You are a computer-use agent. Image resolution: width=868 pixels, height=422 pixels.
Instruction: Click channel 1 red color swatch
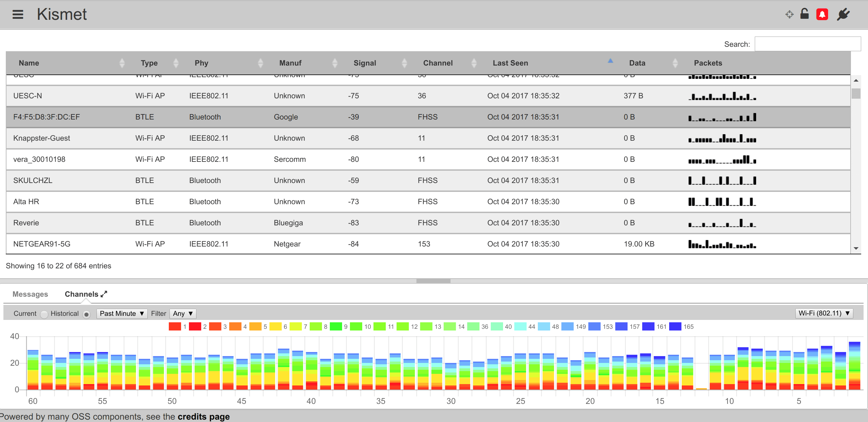pyautogui.click(x=175, y=326)
